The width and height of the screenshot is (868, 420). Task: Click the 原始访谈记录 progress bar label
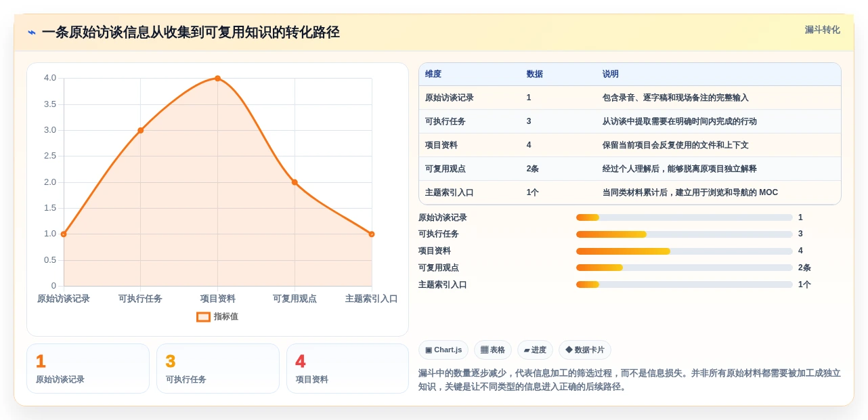[443, 217]
